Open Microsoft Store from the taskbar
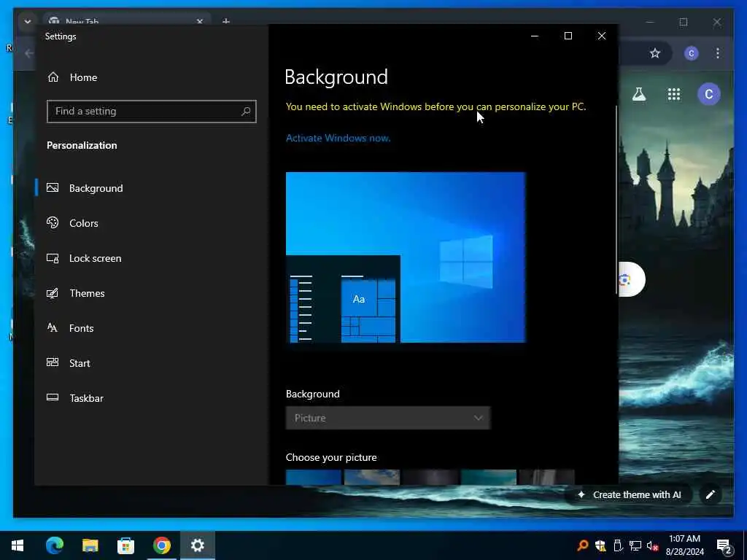Screen dimensions: 747x560 click(125, 545)
